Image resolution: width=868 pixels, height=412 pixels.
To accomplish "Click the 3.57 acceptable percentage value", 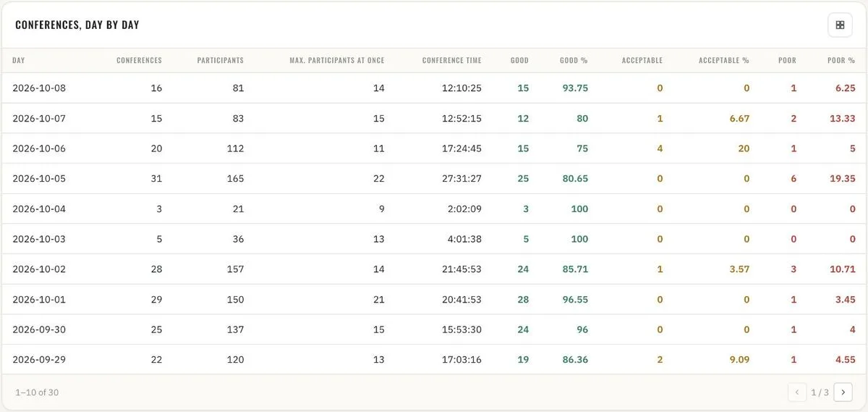I will pyautogui.click(x=739, y=269).
